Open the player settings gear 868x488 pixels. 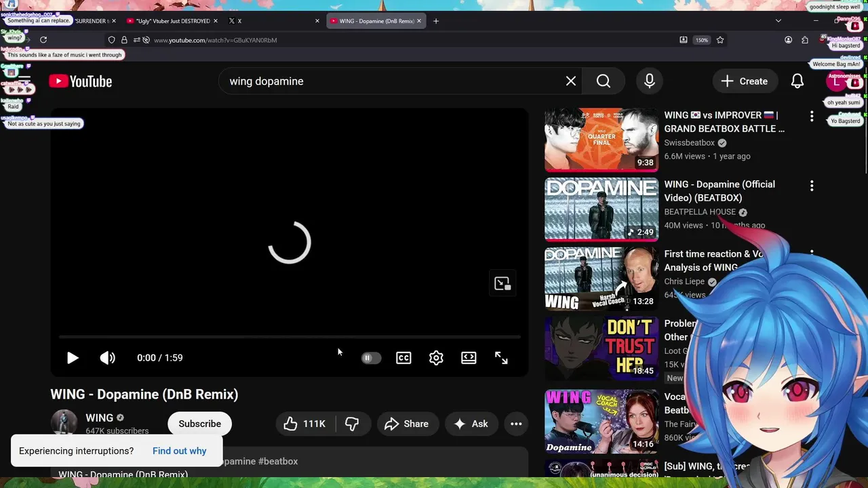point(436,358)
